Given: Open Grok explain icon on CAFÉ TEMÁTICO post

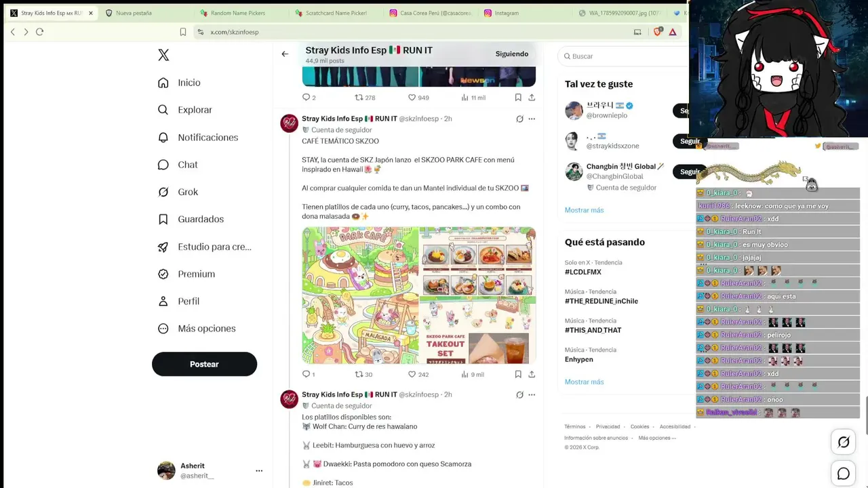Looking at the screenshot, I should [519, 119].
